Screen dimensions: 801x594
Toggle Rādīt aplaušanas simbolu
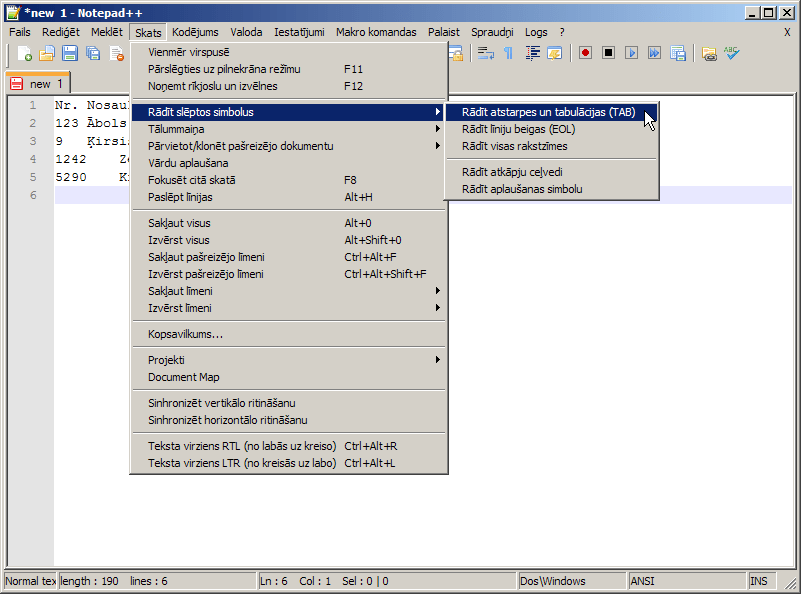click(x=552, y=189)
